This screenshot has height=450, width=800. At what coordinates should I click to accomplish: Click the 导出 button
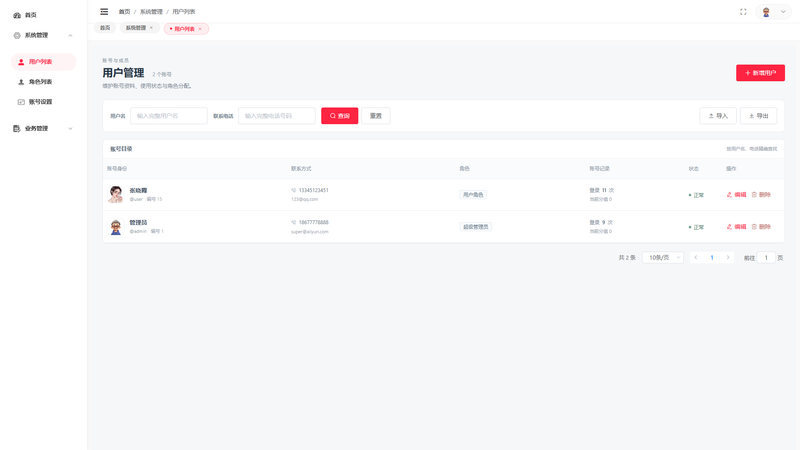[758, 116]
